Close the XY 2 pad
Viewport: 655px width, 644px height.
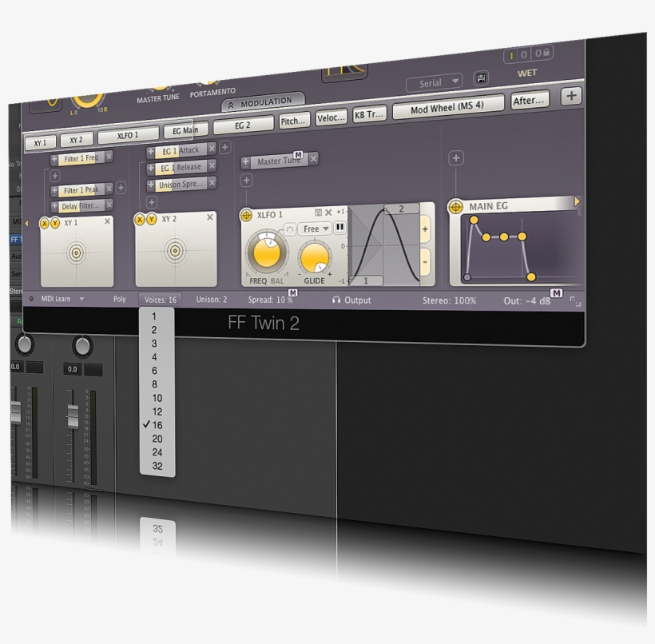click(210, 217)
